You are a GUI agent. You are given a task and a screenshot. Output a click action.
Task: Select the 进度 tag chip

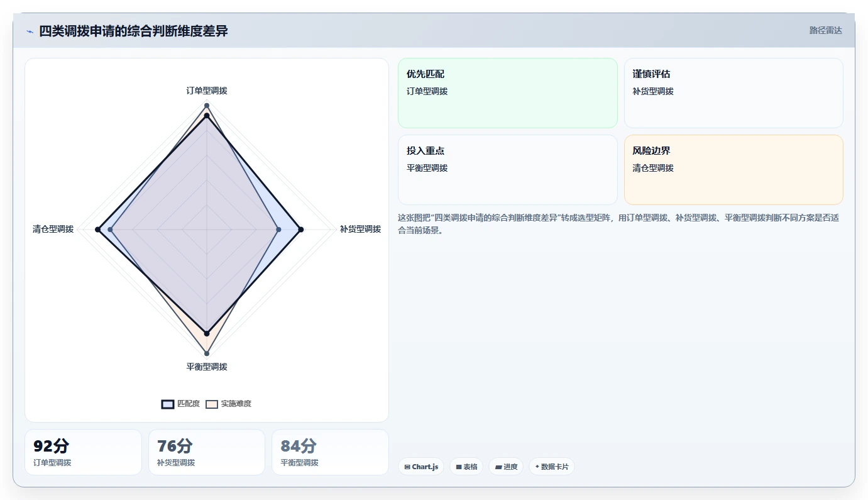coord(506,467)
